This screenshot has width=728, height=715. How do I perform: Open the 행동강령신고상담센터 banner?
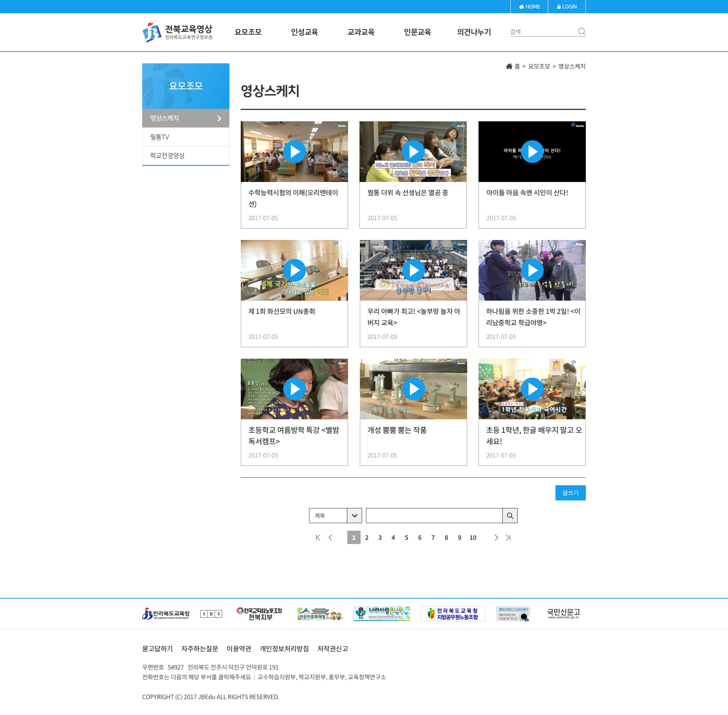coord(513,614)
